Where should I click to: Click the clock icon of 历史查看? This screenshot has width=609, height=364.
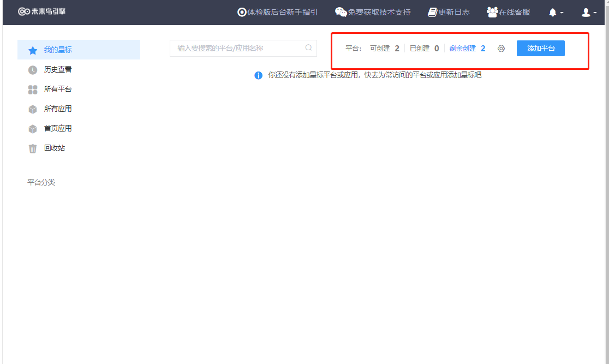[33, 70]
